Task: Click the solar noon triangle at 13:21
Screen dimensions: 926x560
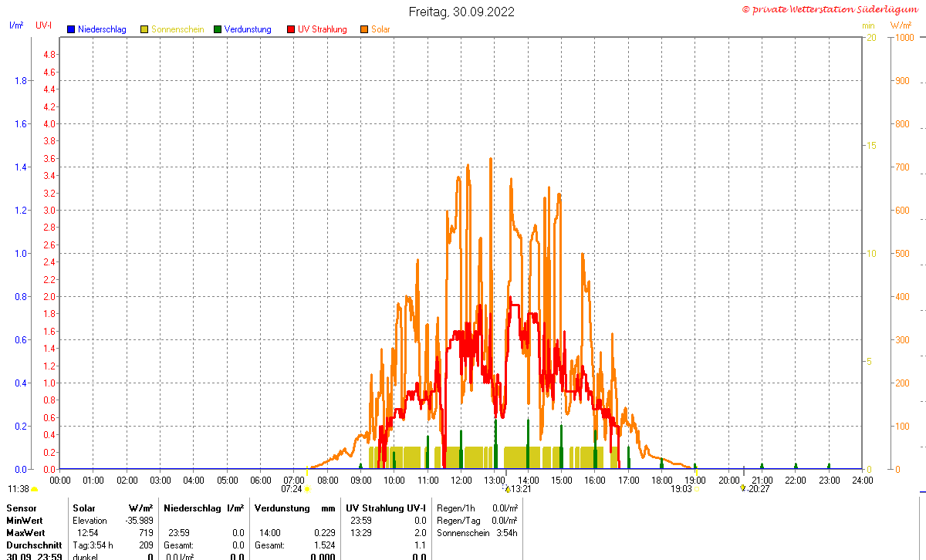Action: click(x=508, y=488)
